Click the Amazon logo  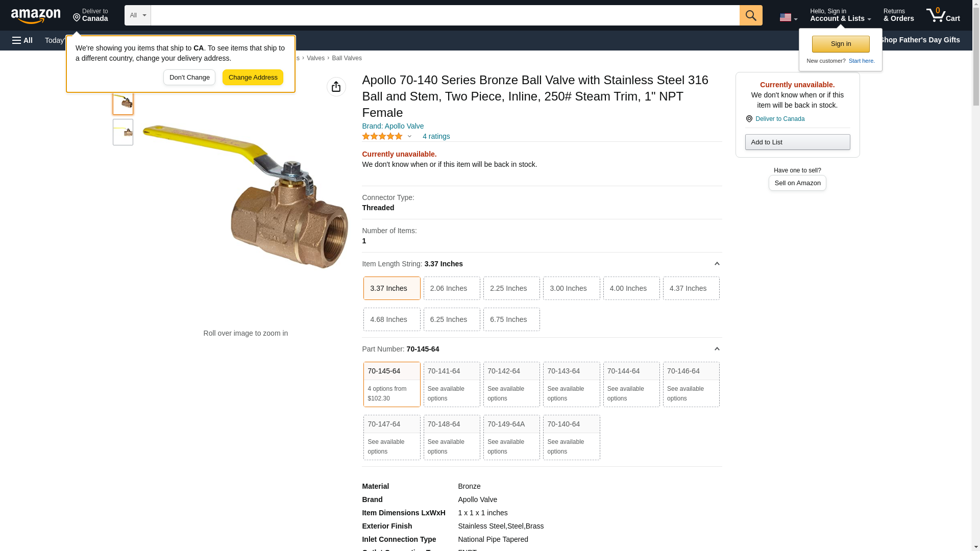point(36,16)
